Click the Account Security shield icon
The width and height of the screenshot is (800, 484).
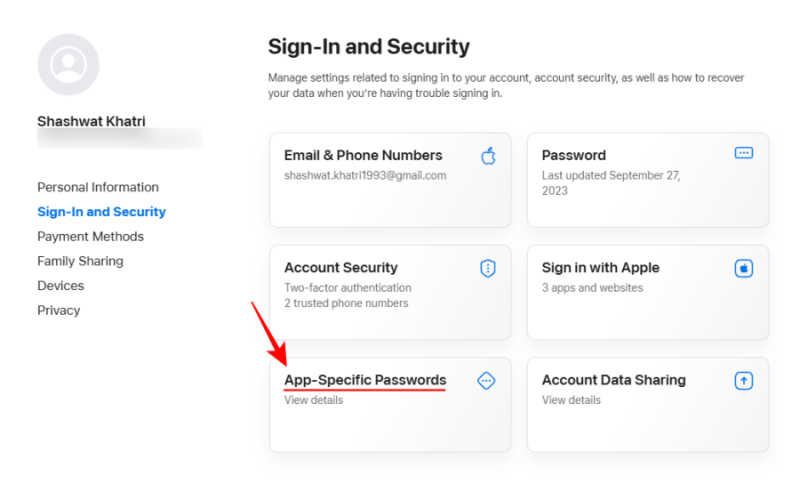tap(488, 268)
